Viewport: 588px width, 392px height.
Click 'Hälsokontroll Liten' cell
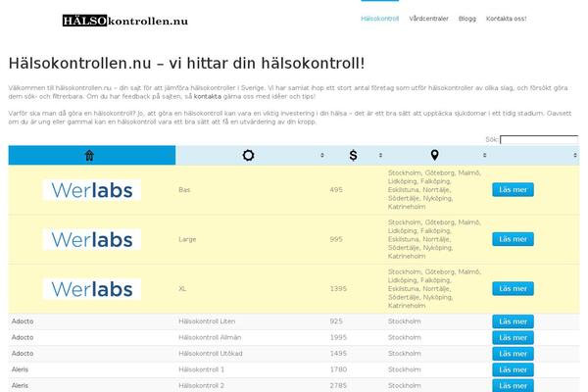tap(207, 321)
